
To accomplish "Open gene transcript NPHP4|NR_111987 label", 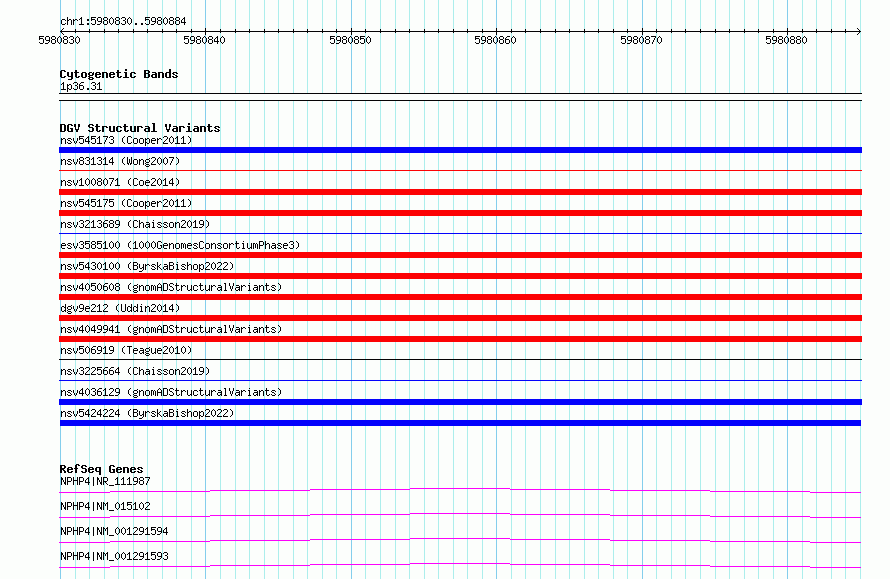I will 105,481.
